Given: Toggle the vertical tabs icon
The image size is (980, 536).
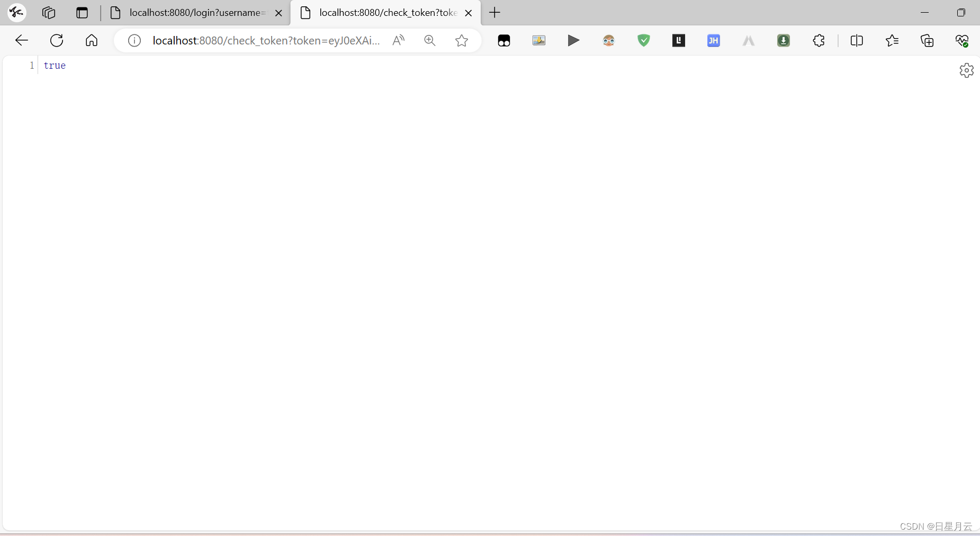Looking at the screenshot, I should pos(82,13).
